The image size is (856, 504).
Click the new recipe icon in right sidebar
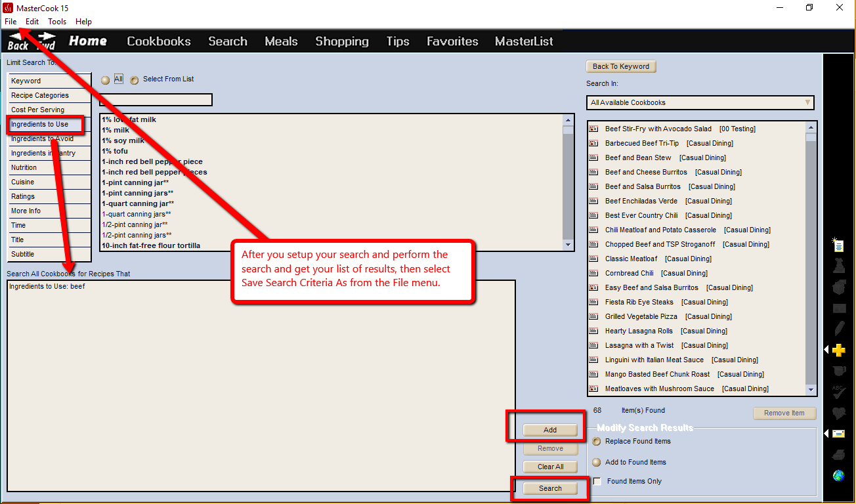click(x=838, y=245)
